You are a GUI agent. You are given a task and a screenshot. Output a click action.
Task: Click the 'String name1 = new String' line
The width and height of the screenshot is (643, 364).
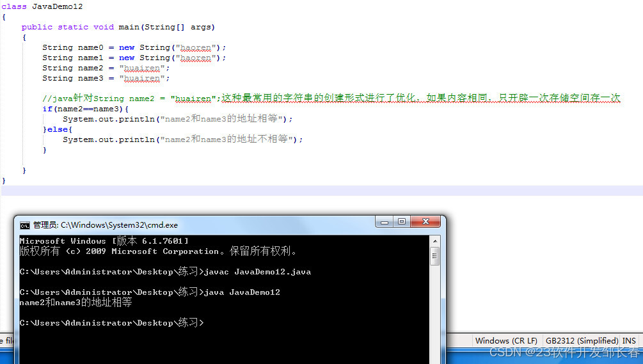tap(134, 58)
